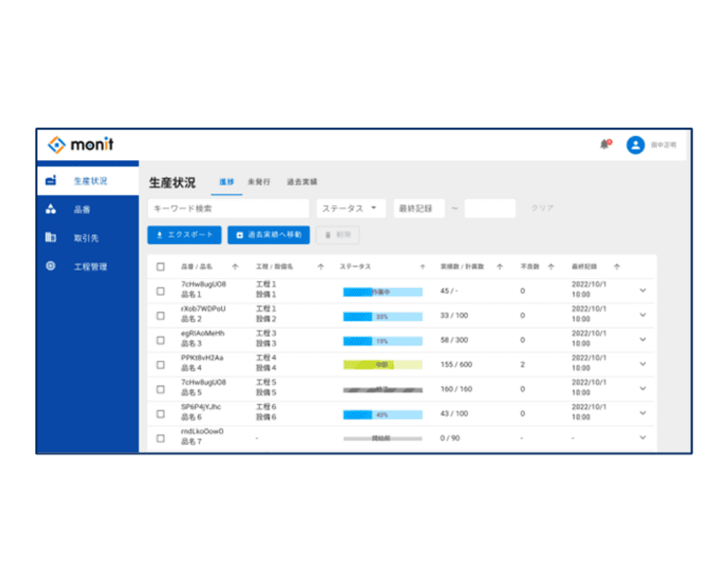Click the notification bell icon
Viewport: 728px width, 582px height.
coord(604,145)
